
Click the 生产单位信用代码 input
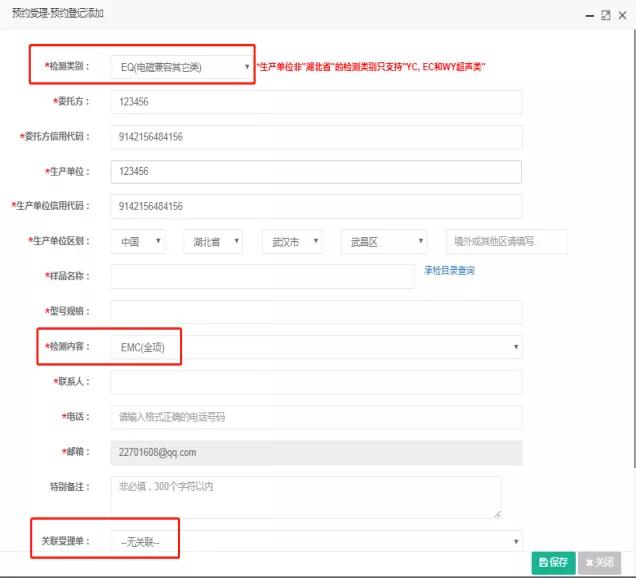click(316, 206)
